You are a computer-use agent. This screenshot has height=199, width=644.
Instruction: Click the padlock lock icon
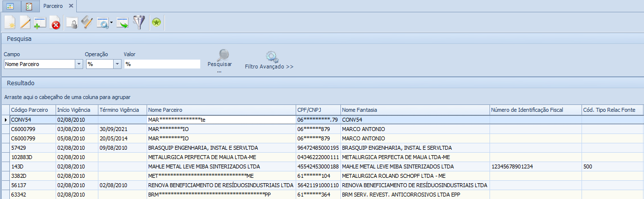[72, 23]
